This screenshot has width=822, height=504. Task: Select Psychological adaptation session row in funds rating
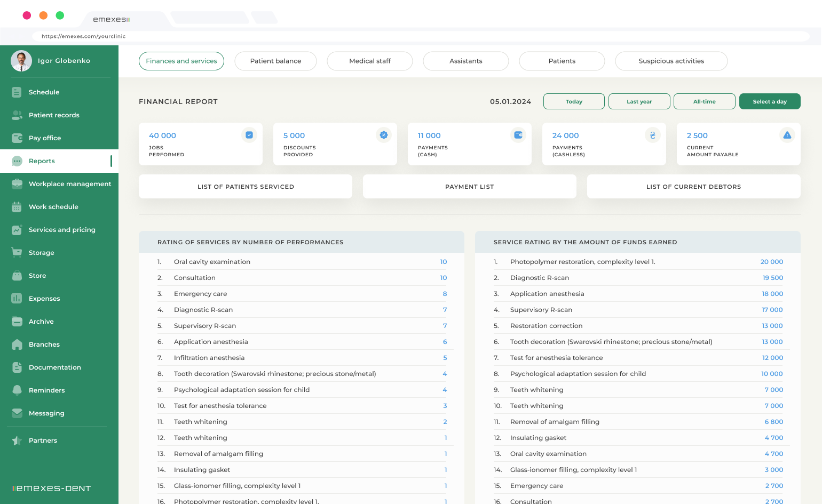point(638,374)
